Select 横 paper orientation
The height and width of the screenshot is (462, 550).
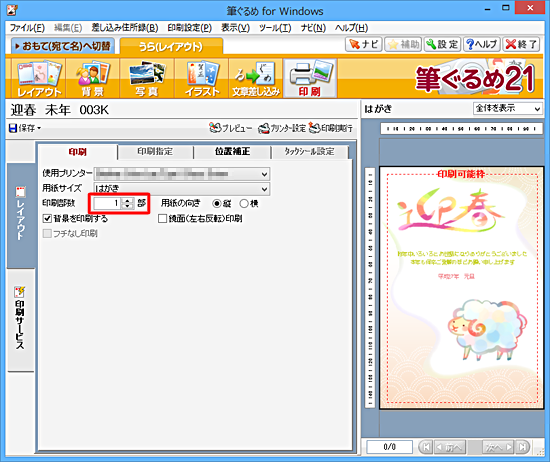pos(244,203)
